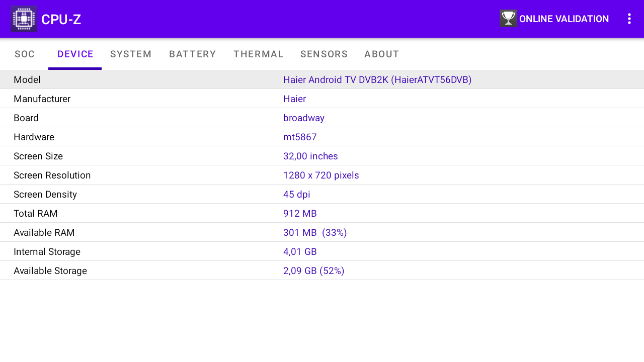Click the manufacturer value Haier

(294, 99)
